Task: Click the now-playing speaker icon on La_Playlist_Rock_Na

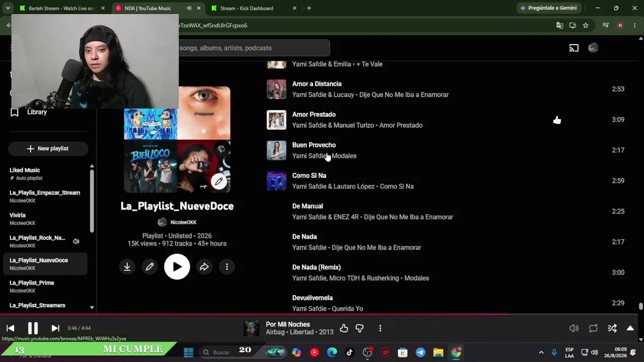Action: (76, 242)
